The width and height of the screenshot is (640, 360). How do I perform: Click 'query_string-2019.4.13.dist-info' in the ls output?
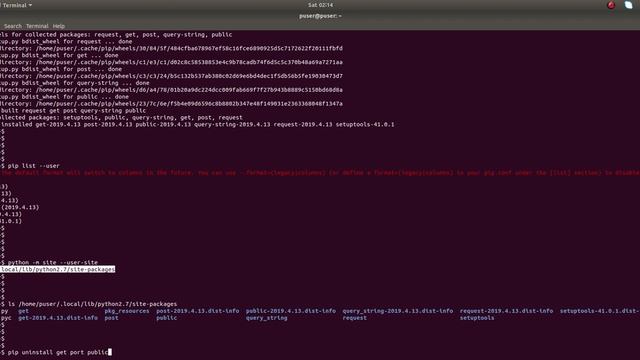[398, 311]
